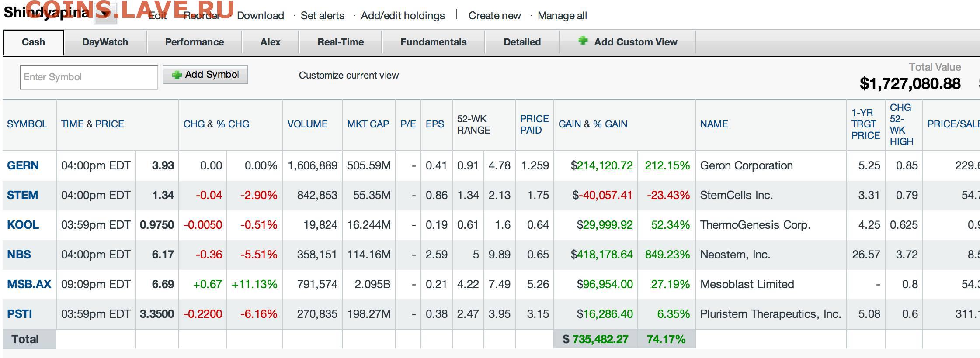Click the Download link

point(261,16)
